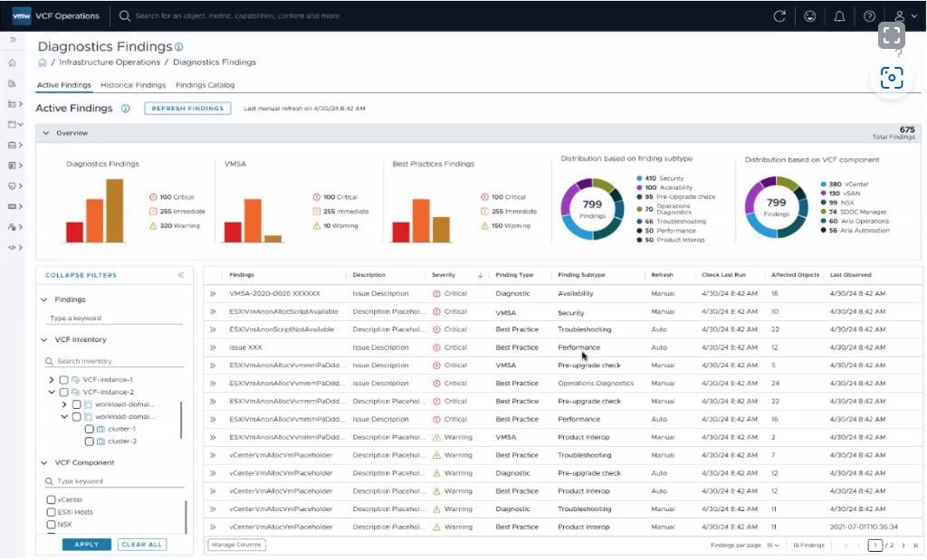Click the code brackets icon in sidebar
Screen dimensions: 927x560
coord(12,248)
